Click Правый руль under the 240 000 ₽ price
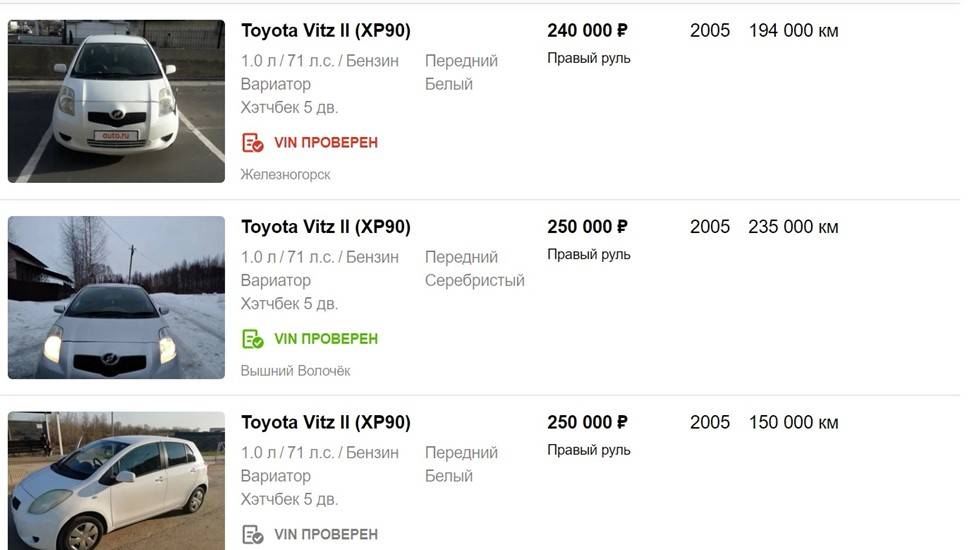Viewport: 974px width, 550px height. tap(588, 58)
